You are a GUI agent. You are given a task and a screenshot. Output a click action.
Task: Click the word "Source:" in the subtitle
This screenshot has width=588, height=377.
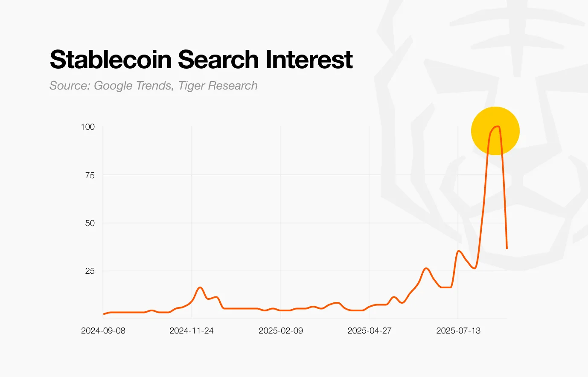click(x=70, y=86)
